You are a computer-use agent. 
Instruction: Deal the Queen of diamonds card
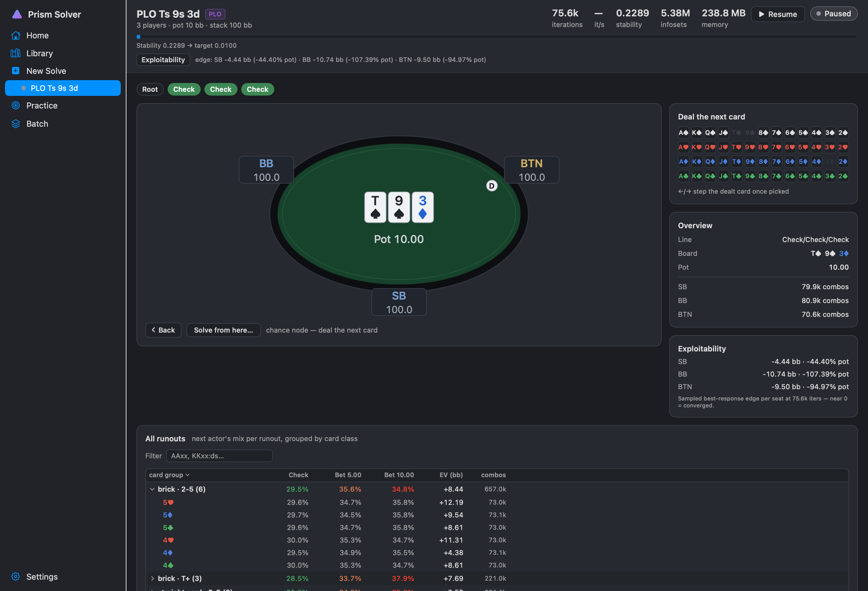(x=710, y=162)
